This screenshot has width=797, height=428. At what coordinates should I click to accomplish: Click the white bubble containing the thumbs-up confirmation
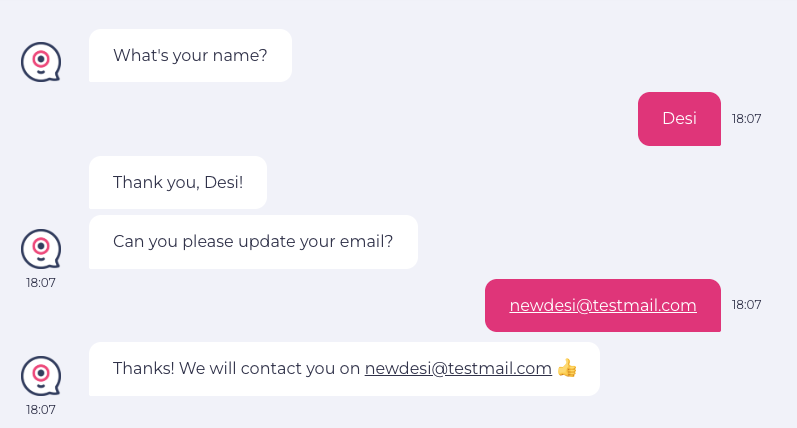point(344,369)
